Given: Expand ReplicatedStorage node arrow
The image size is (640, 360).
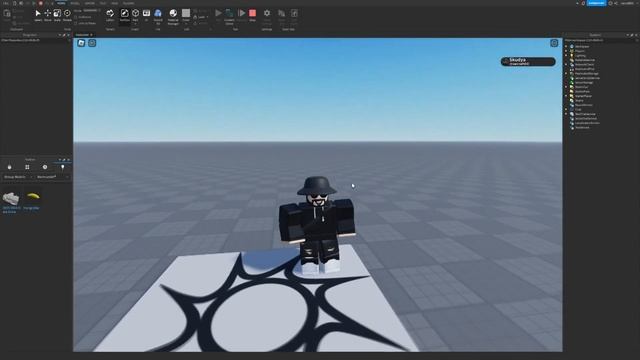Looking at the screenshot, I should (x=566, y=73).
